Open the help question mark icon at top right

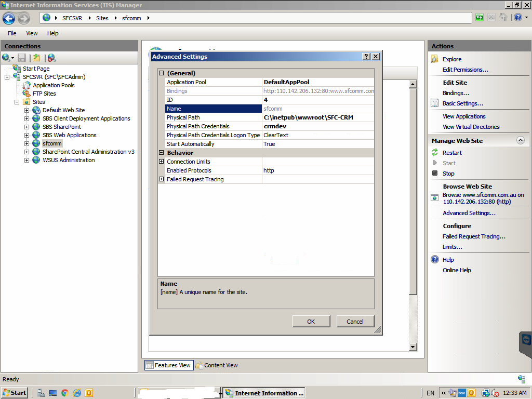point(518,17)
